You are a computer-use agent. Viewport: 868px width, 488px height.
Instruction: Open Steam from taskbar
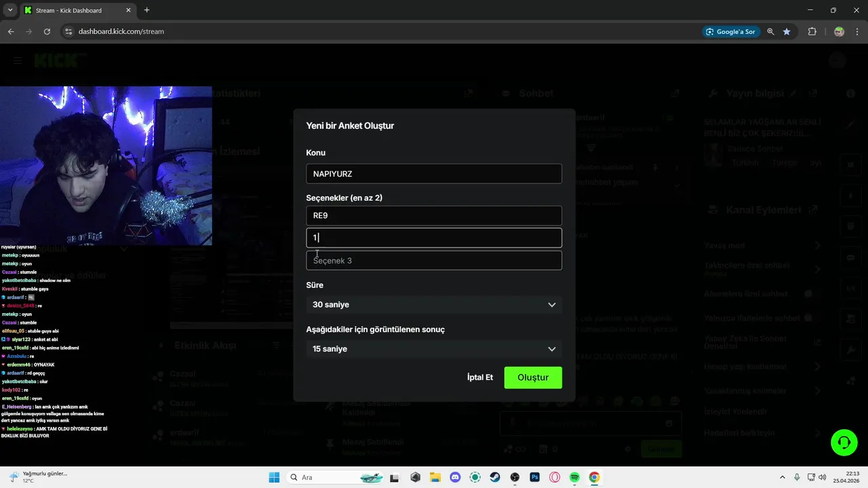point(495,477)
